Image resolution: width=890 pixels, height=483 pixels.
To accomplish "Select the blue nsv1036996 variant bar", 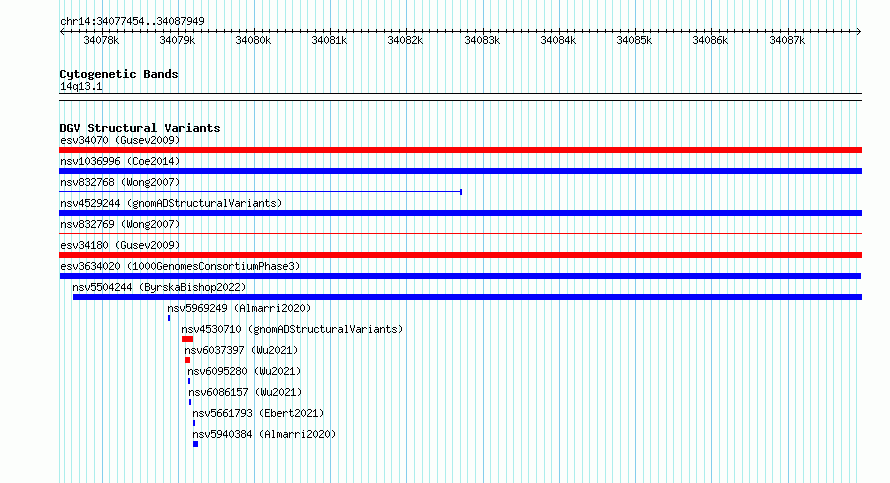I will point(460,171).
